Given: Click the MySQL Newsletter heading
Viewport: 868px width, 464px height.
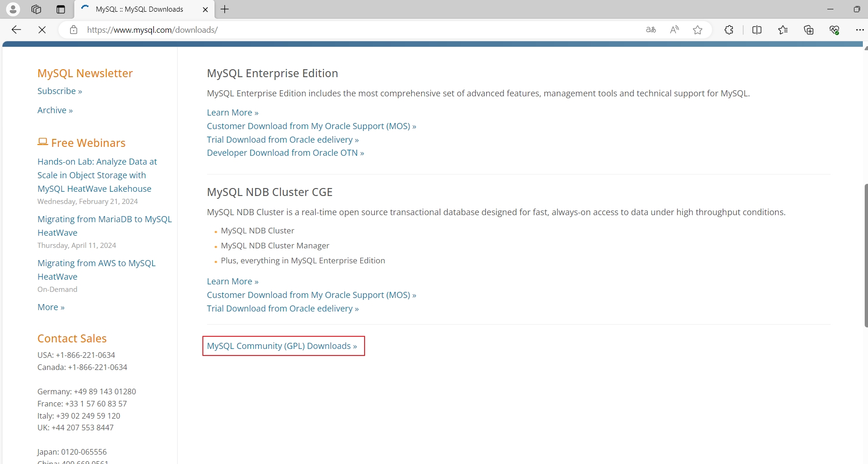Looking at the screenshot, I should pos(85,73).
